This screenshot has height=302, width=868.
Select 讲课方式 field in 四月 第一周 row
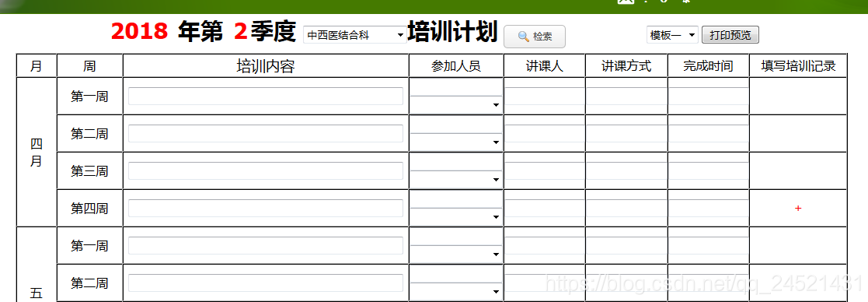point(626,97)
